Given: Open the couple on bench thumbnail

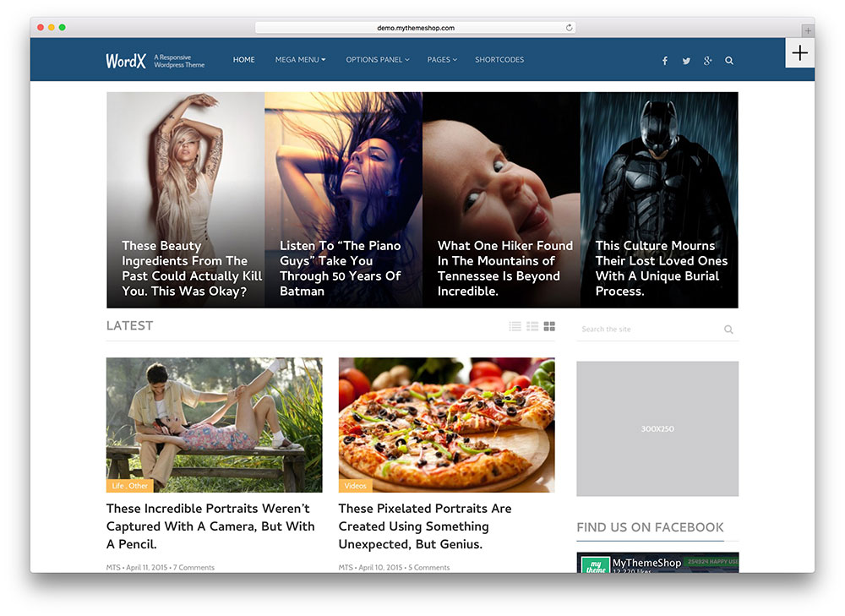Looking at the screenshot, I should click(214, 425).
